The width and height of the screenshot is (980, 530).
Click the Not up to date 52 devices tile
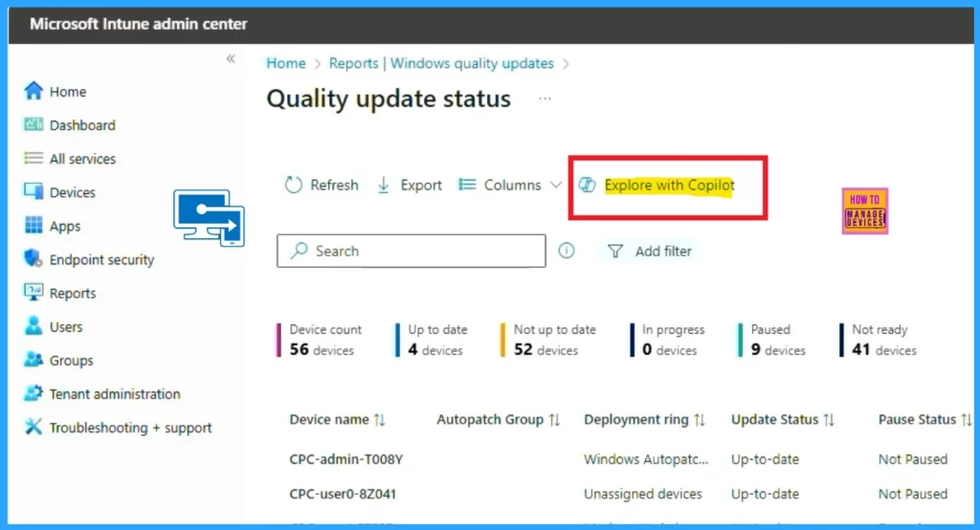pyautogui.click(x=548, y=340)
